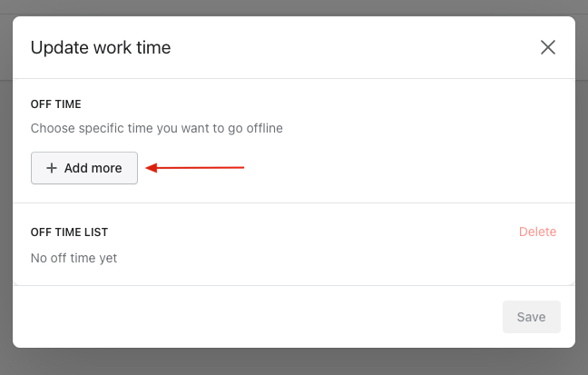588x375 pixels.
Task: Click the "No off time yet" message
Action: click(x=73, y=258)
